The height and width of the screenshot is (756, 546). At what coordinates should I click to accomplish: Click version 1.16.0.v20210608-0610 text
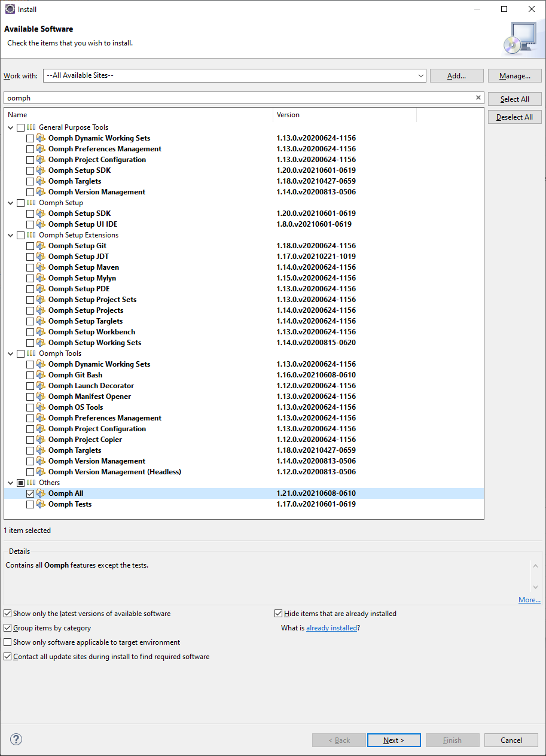click(316, 375)
